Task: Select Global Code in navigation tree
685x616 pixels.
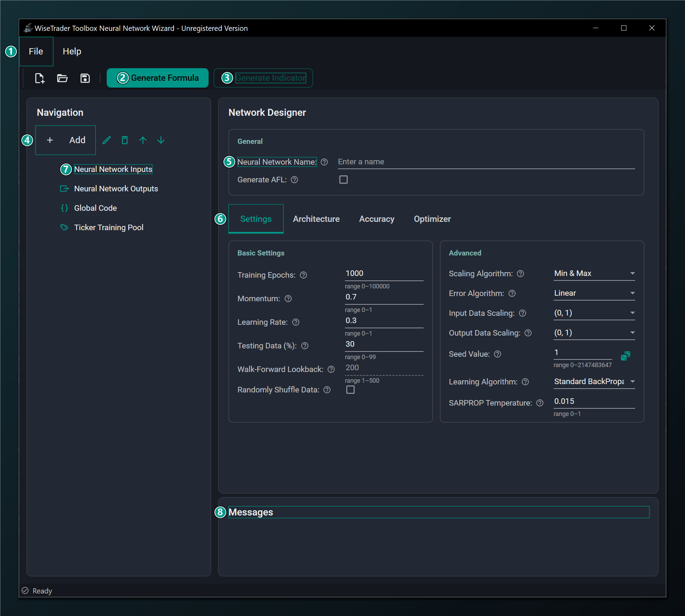Action: click(95, 208)
